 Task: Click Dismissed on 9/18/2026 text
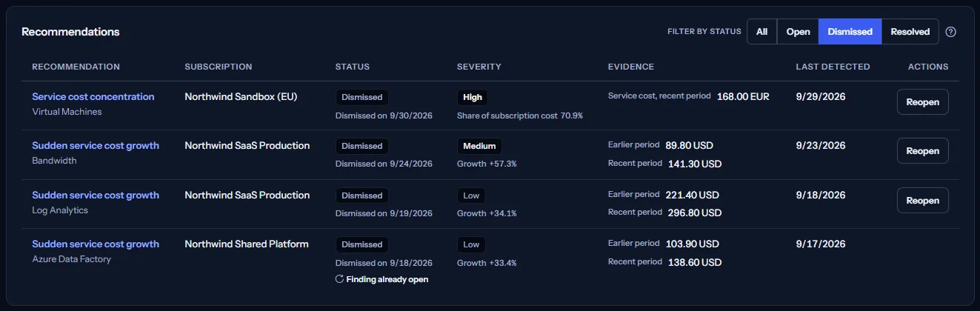click(x=384, y=262)
